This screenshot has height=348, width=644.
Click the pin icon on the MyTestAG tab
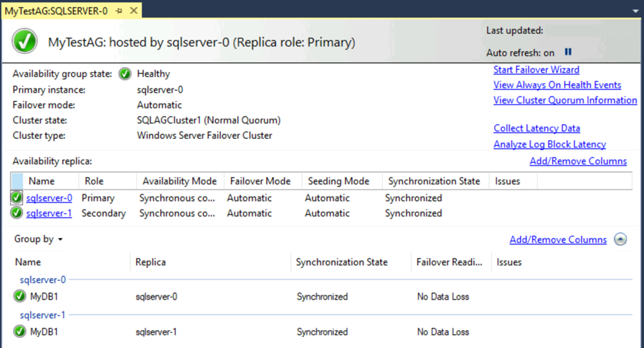pos(119,11)
